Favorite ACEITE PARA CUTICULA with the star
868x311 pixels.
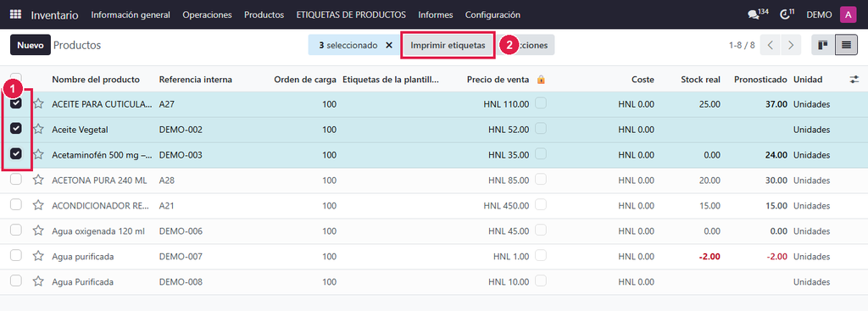tap(38, 104)
